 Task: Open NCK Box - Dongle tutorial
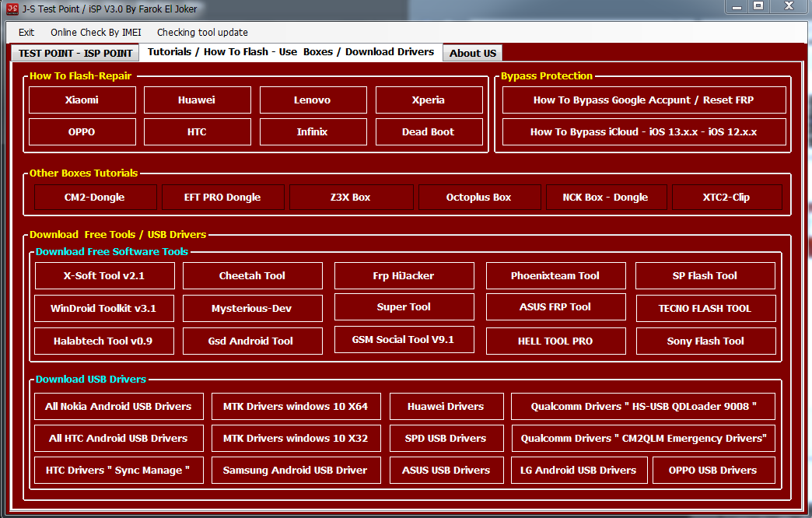pyautogui.click(x=606, y=198)
